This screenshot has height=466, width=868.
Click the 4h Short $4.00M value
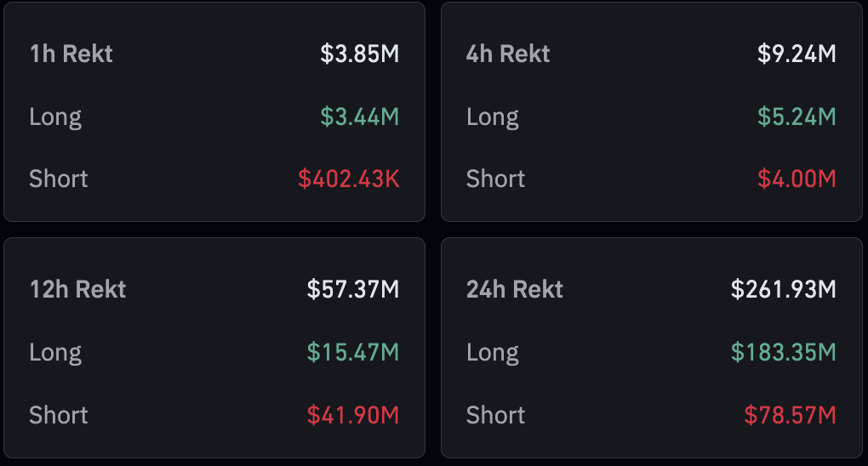[797, 179]
